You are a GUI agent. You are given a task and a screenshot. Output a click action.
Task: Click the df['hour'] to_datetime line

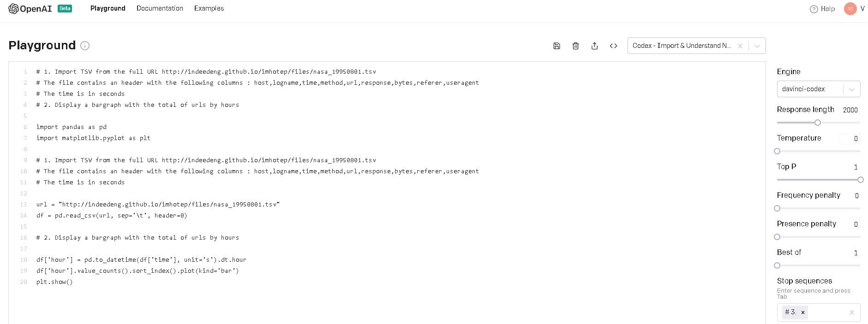click(x=141, y=259)
